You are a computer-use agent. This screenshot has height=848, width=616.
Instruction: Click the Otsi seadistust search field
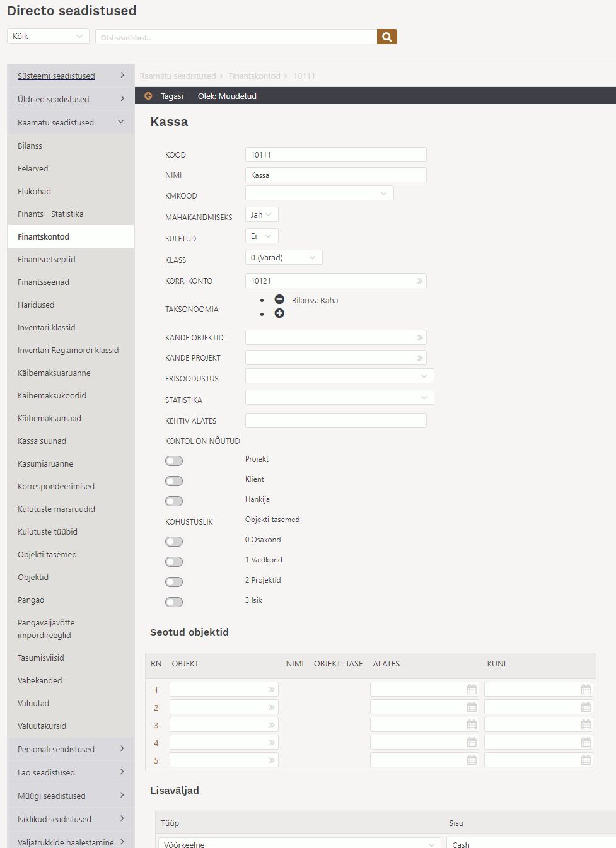(236, 37)
